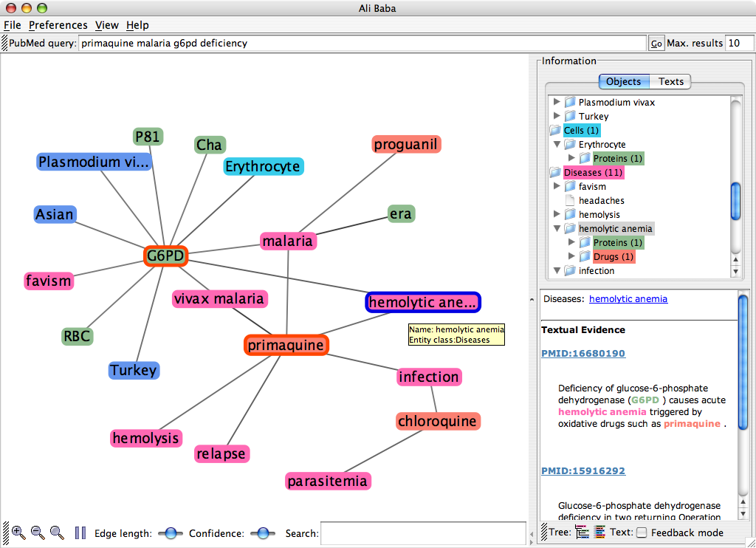The height and width of the screenshot is (548, 756).
Task: Collapse the Erythrocyte tree node
Action: click(x=557, y=145)
